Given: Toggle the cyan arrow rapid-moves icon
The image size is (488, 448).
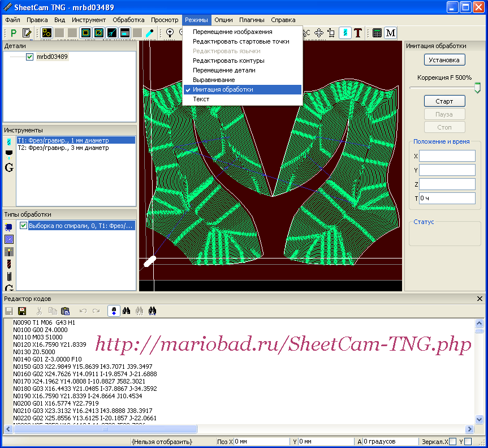Looking at the screenshot, I should tap(112, 33).
